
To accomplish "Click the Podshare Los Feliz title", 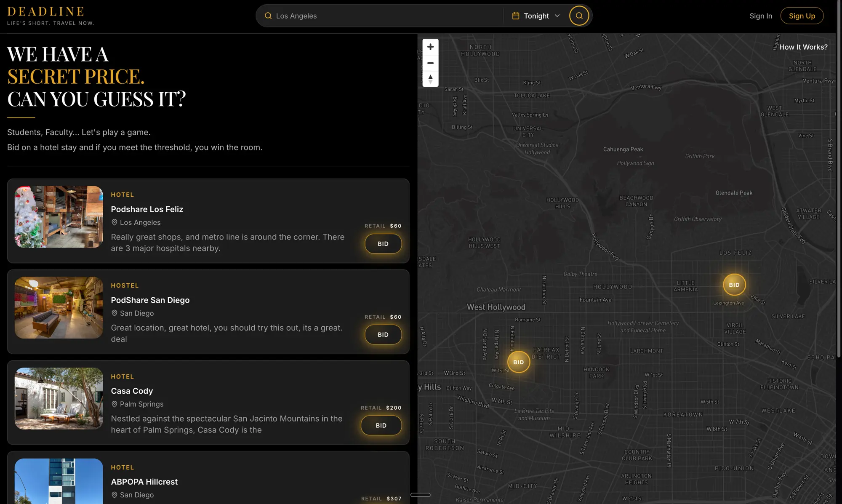I will pos(147,209).
